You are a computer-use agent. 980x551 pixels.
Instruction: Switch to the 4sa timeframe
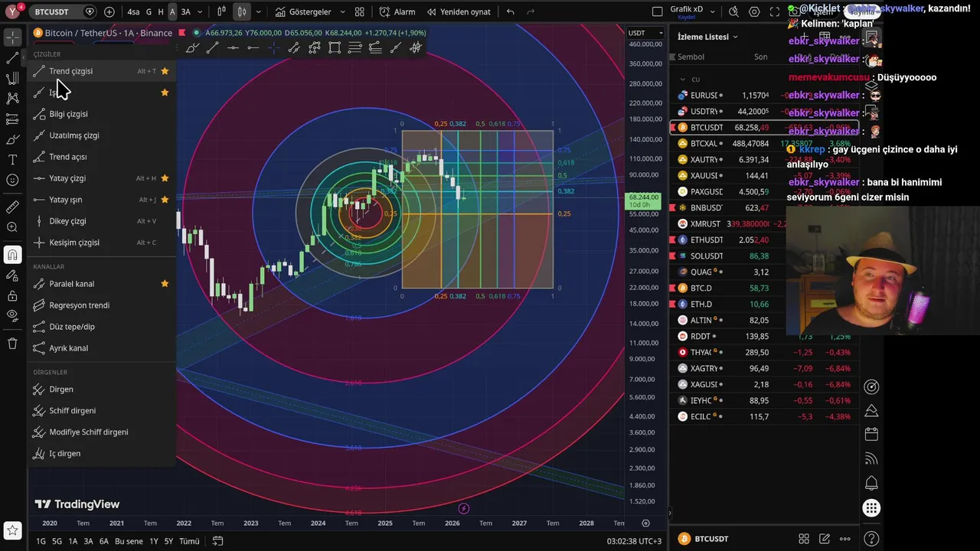[x=133, y=11]
